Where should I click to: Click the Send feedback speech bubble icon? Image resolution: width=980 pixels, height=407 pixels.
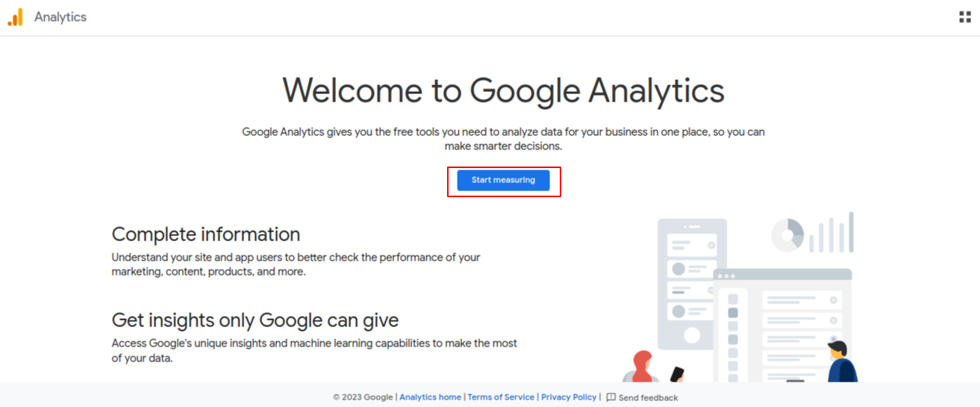611,397
